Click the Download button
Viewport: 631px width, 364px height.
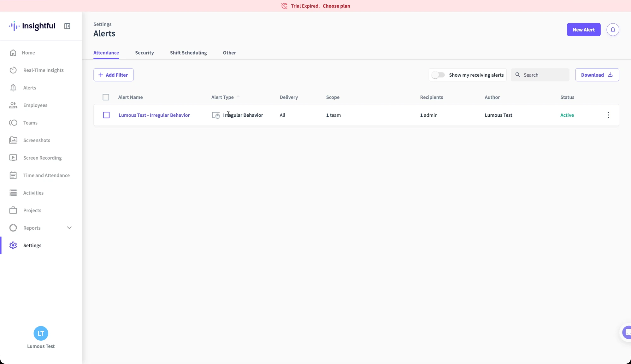[597, 75]
